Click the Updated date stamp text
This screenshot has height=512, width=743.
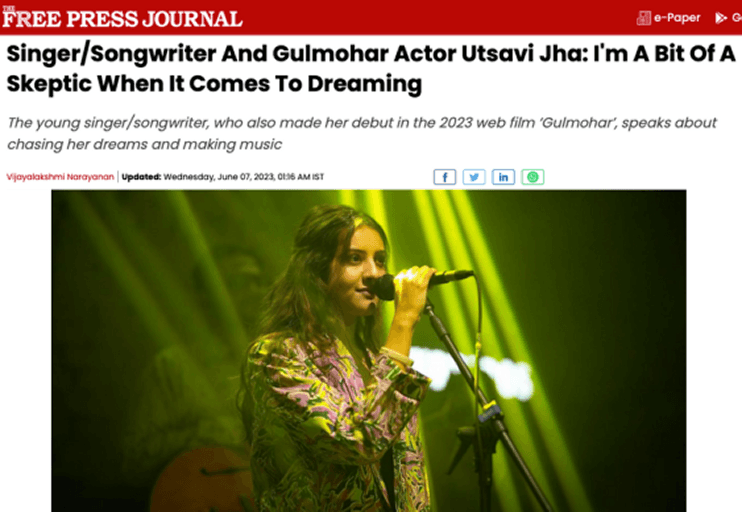click(x=244, y=177)
